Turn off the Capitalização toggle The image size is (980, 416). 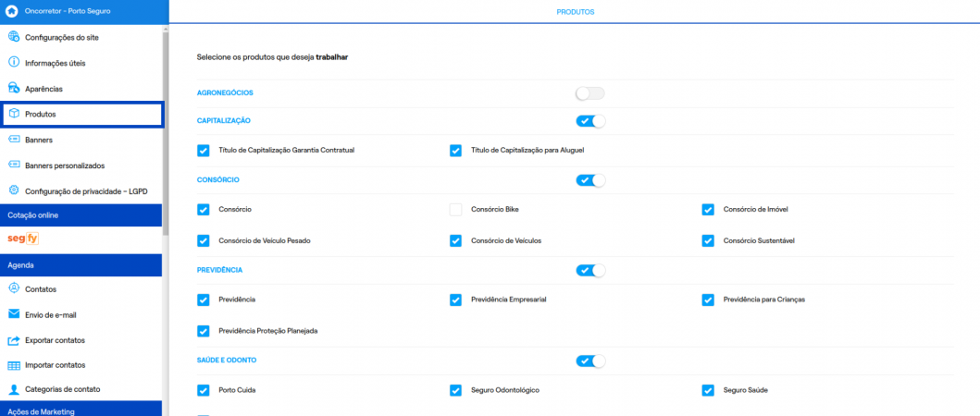point(590,121)
